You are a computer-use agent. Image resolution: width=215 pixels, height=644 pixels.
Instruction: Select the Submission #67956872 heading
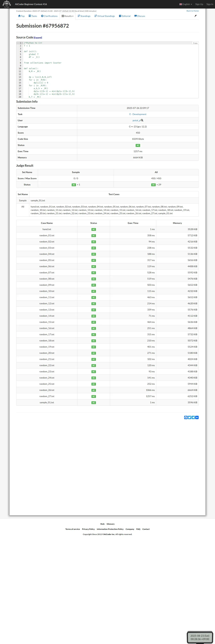coord(43,26)
